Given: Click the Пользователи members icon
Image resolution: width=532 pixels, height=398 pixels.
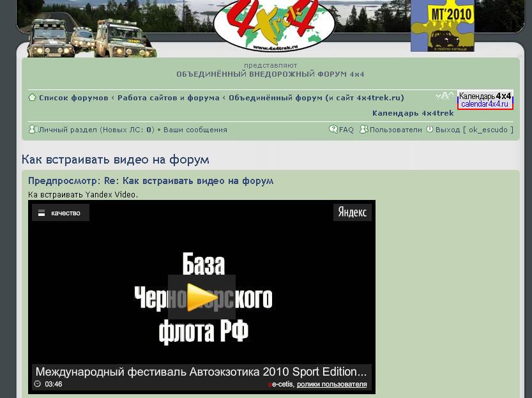Looking at the screenshot, I should pyautogui.click(x=363, y=130).
